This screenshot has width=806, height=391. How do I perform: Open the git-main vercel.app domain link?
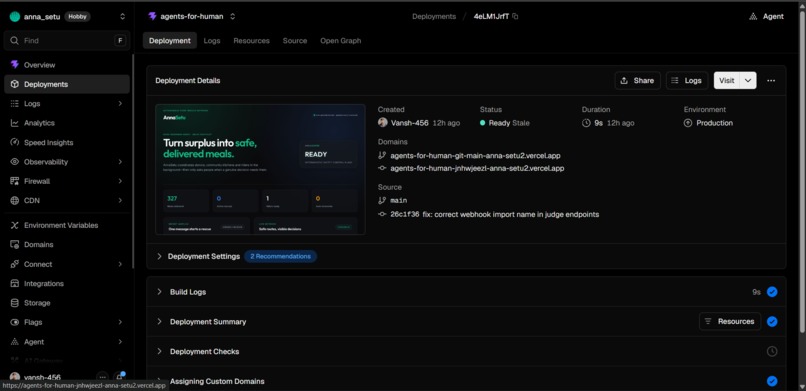[x=475, y=155]
